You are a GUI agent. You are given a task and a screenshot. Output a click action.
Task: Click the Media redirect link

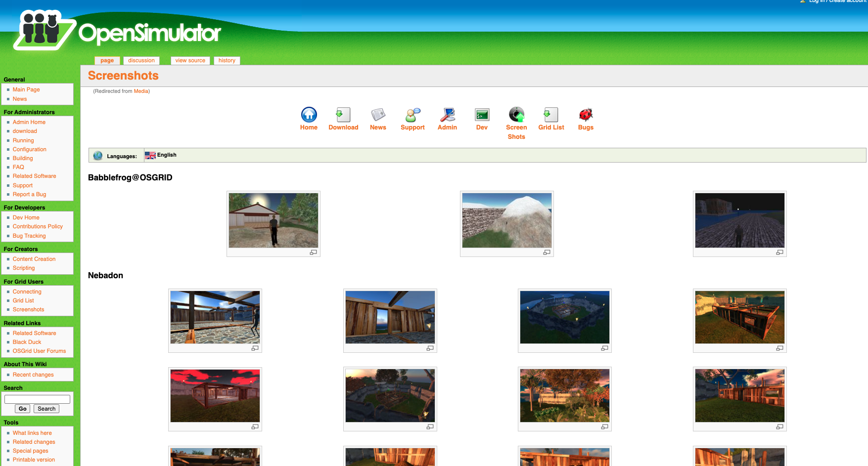[141, 91]
